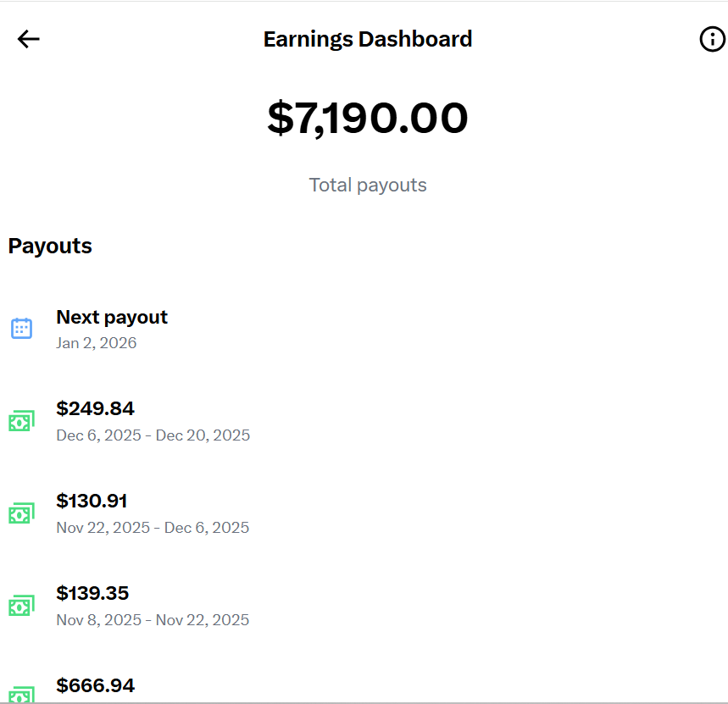This screenshot has height=704, width=728.
Task: Click the cash icon next to $249.84
Action: tap(21, 421)
